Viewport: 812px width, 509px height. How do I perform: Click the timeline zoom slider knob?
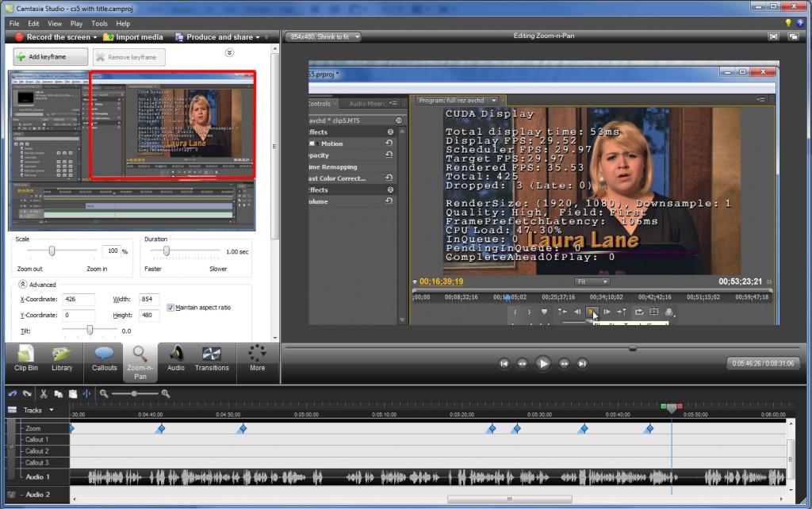(x=134, y=393)
